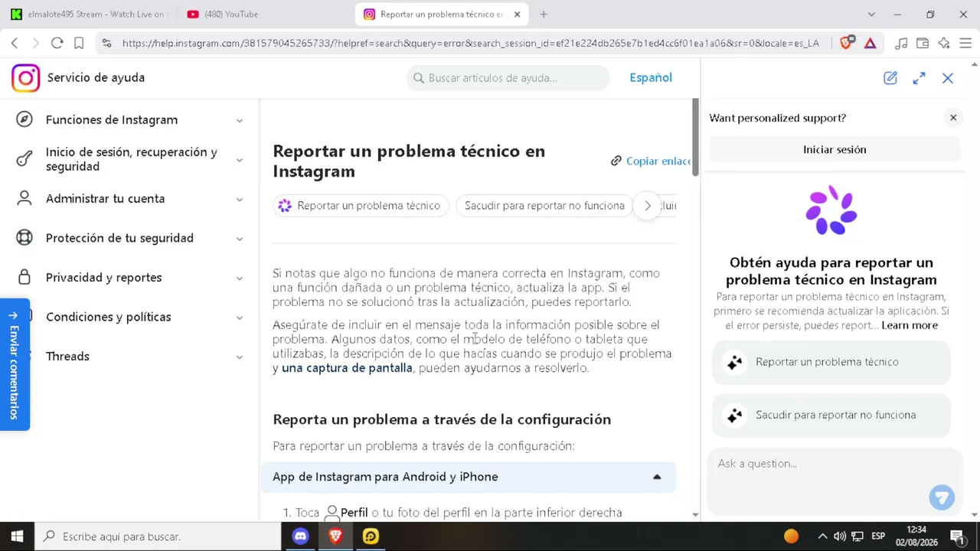Open Enviar comentarios side tab
This screenshot has width=980, height=551.
(x=15, y=364)
